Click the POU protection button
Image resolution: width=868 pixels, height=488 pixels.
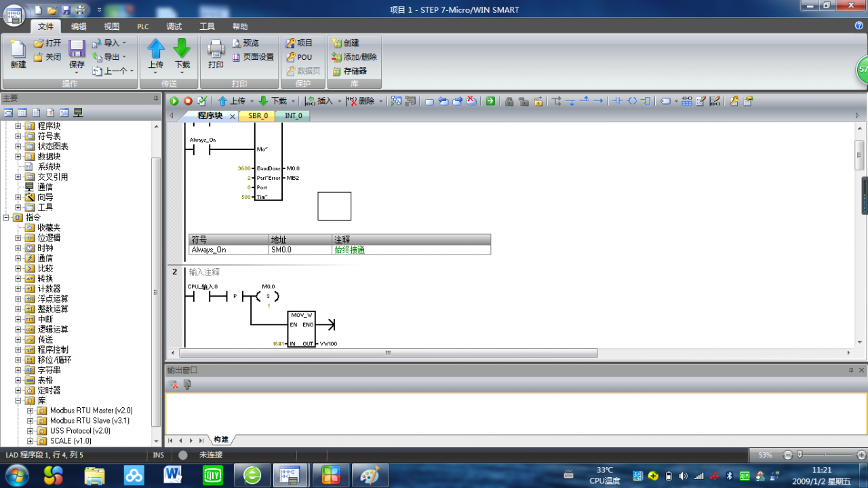[299, 57]
